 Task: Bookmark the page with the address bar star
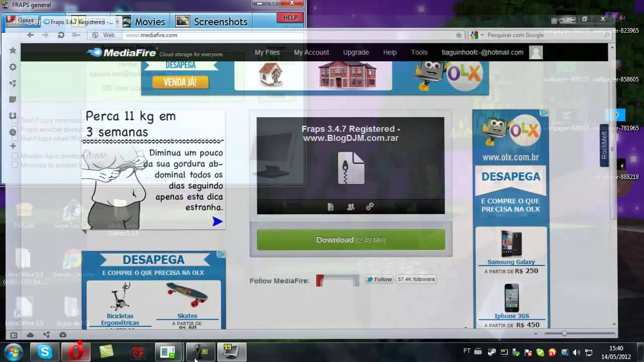458,35
